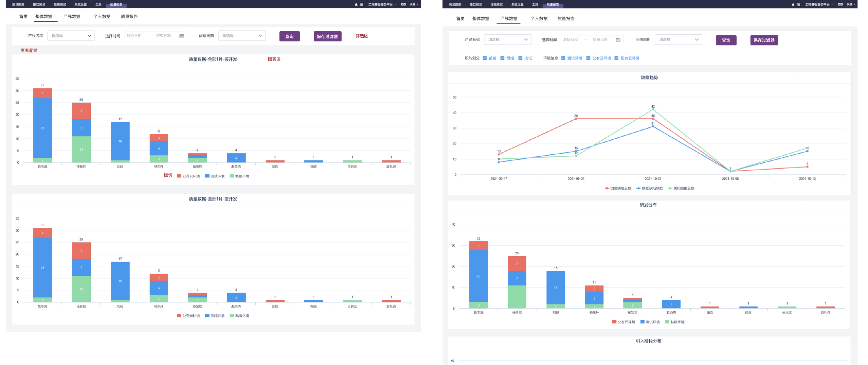Click the 42 data point in 缺陷趋势 chart
Viewport: 868px width, 365px height.
pyautogui.click(x=653, y=109)
